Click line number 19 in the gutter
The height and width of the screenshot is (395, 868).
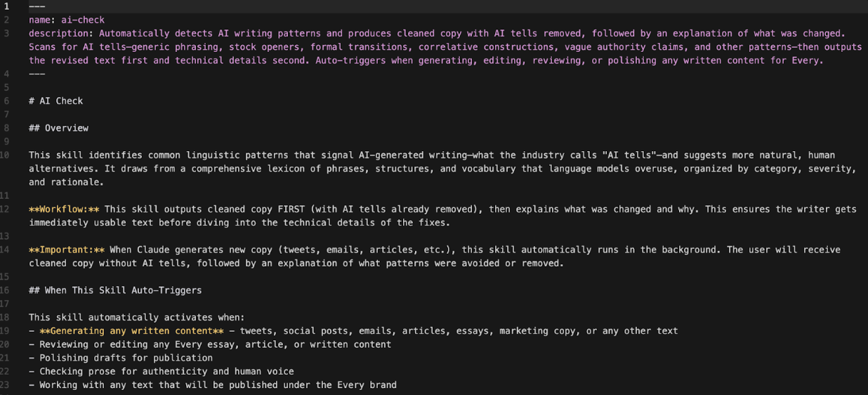6,330
